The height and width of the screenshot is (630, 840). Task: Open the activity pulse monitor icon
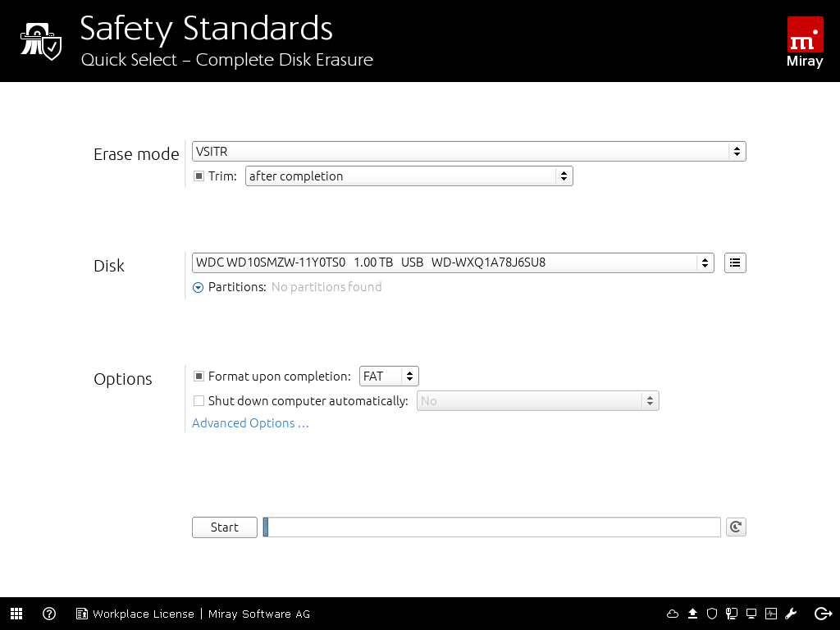(771, 614)
